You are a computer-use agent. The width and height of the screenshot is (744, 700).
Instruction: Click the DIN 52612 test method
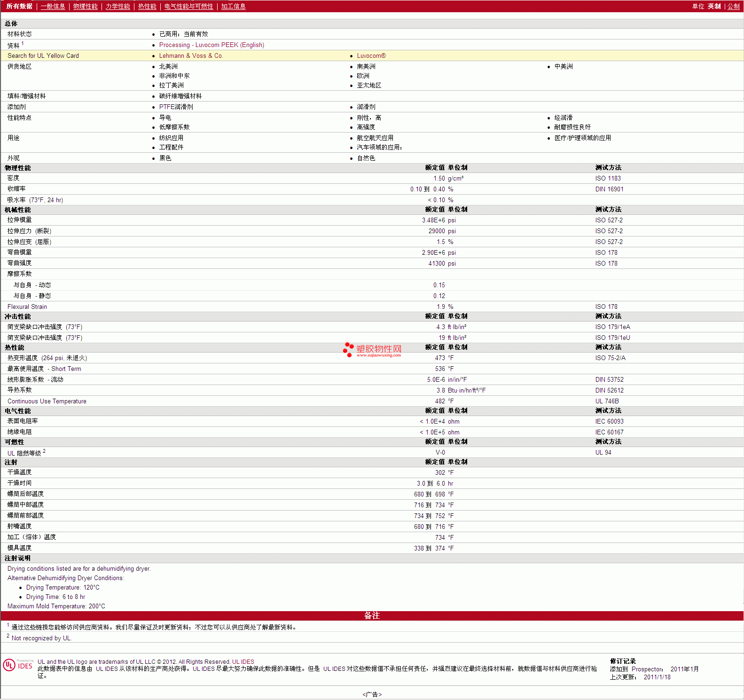609,391
